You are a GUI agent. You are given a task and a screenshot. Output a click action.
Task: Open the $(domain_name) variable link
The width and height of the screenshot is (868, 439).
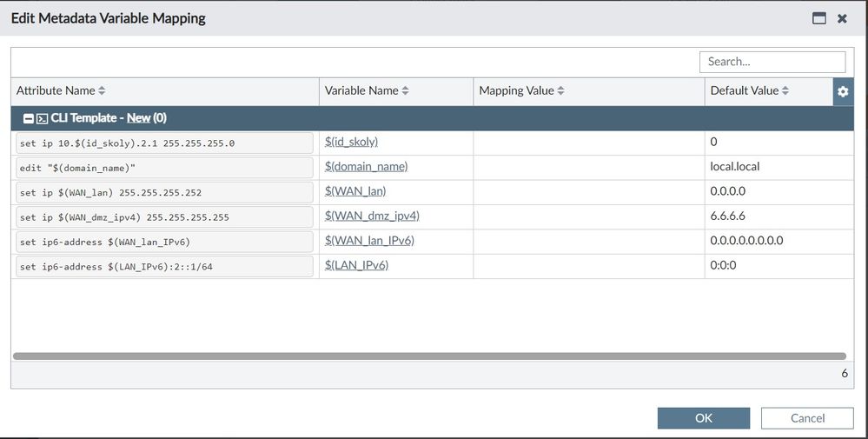pyautogui.click(x=366, y=166)
